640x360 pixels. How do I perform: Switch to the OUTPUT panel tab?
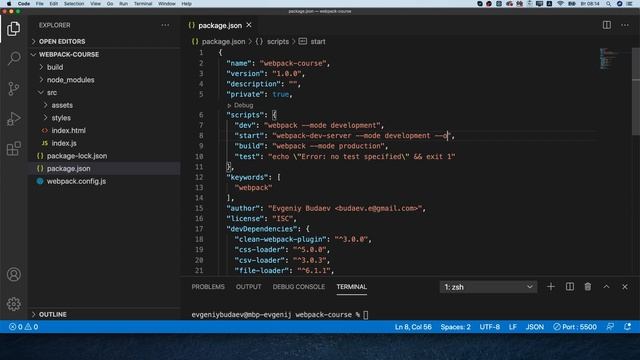249,287
